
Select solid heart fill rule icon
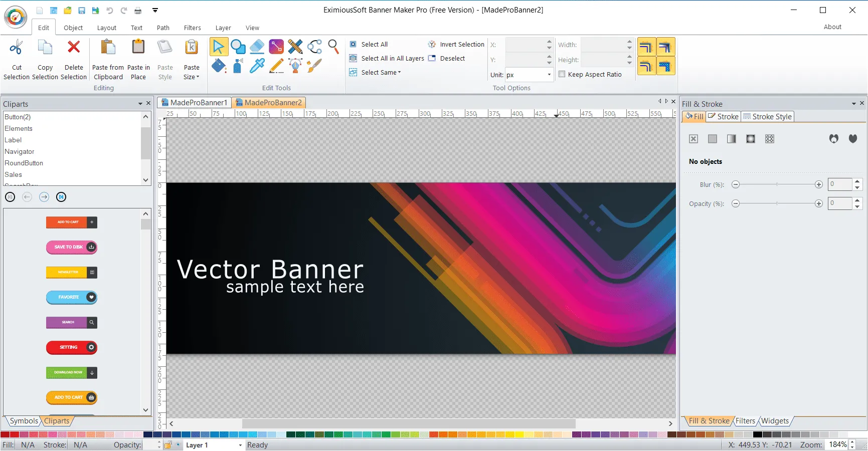(x=853, y=139)
